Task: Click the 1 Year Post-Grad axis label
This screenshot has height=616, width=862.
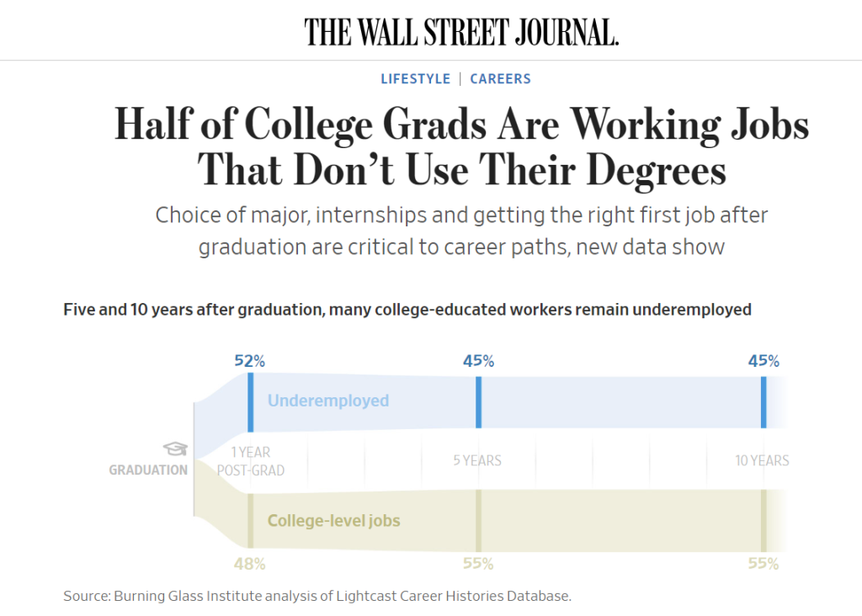Action: [251, 461]
